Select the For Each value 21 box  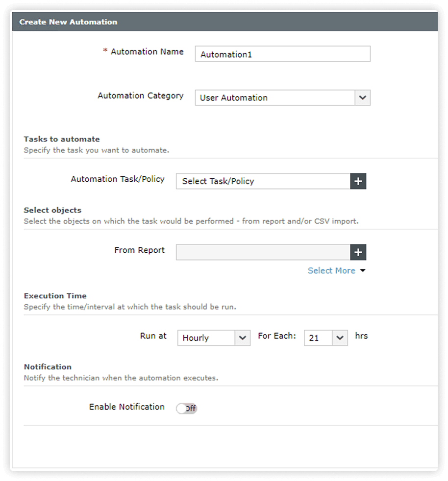click(x=318, y=338)
